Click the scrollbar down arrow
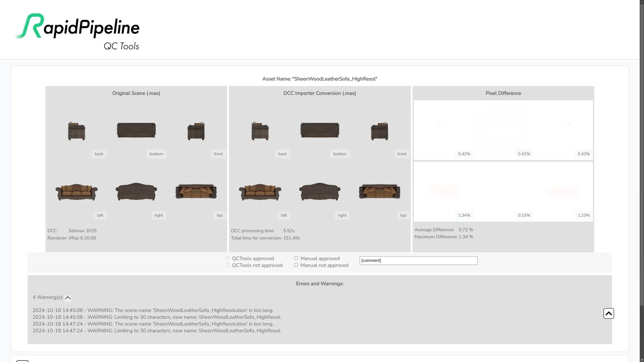 (642, 360)
